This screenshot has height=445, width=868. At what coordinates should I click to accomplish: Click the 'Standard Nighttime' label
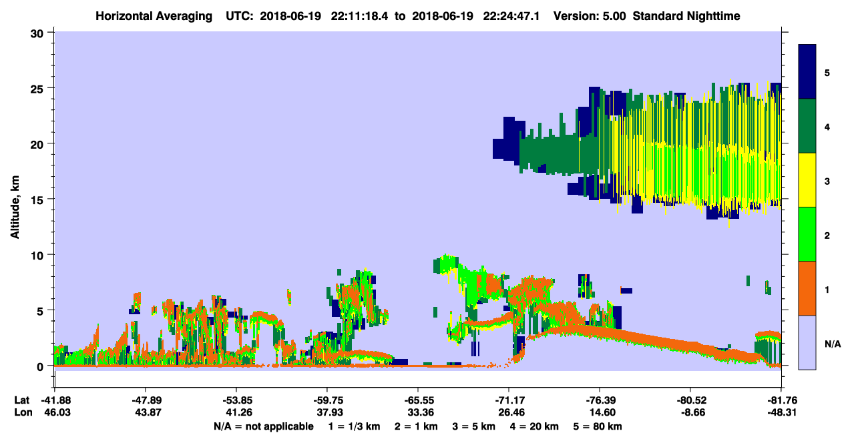[686, 15]
